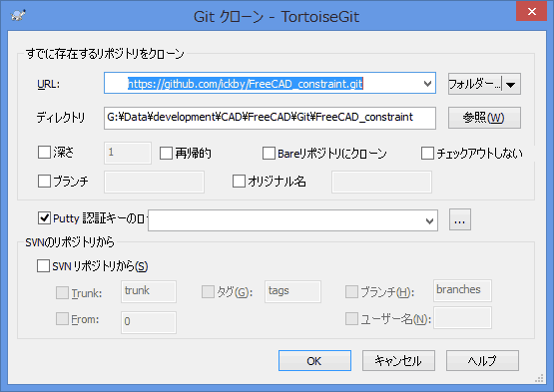Click the From revision field showing 0

tap(149, 322)
